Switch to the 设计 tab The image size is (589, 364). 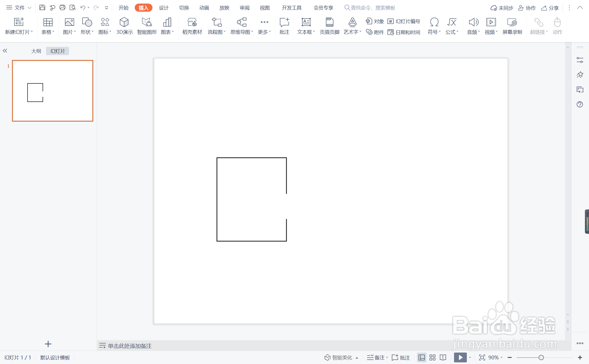164,8
